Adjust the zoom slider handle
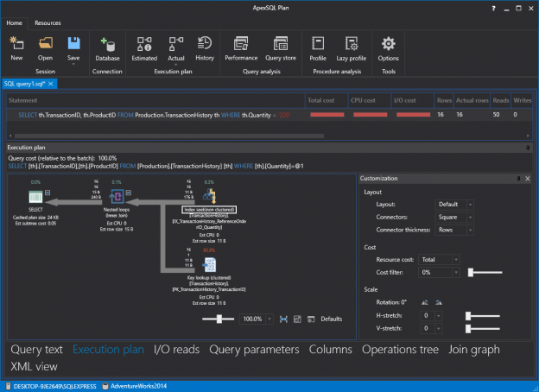 (219, 319)
